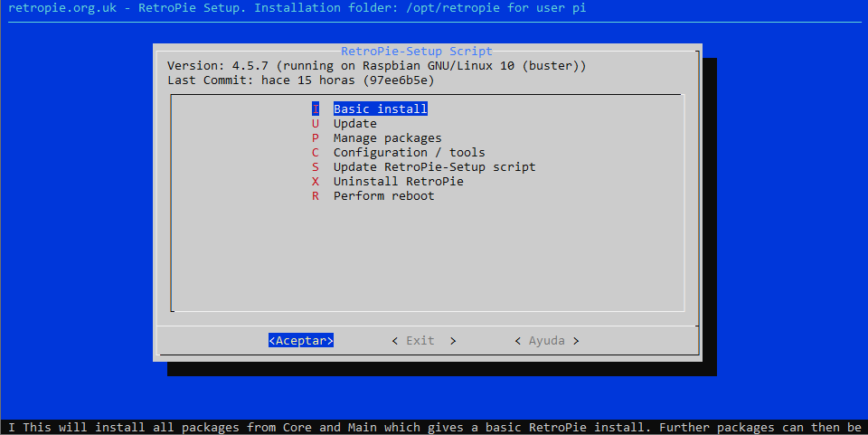Open Manage packages
Screen dimensions: 868x435
388,137
